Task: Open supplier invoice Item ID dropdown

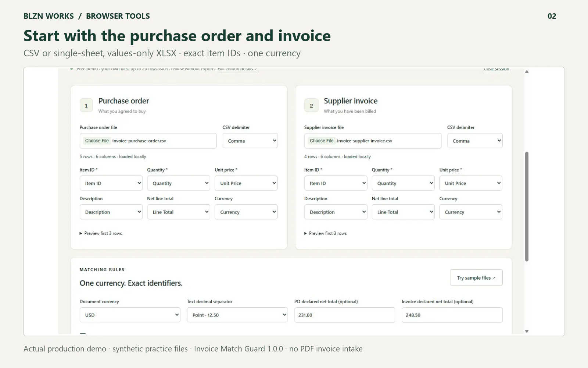Action: click(336, 183)
